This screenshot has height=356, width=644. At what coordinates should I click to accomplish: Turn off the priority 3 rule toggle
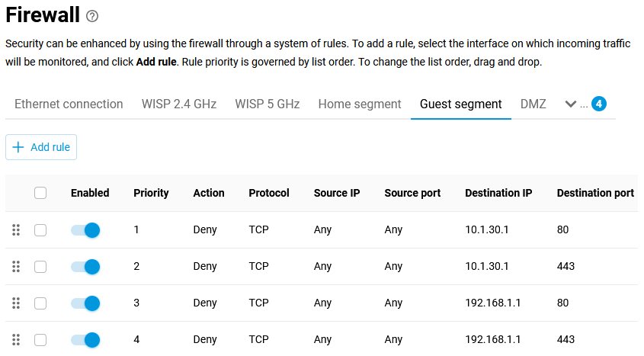pos(85,303)
